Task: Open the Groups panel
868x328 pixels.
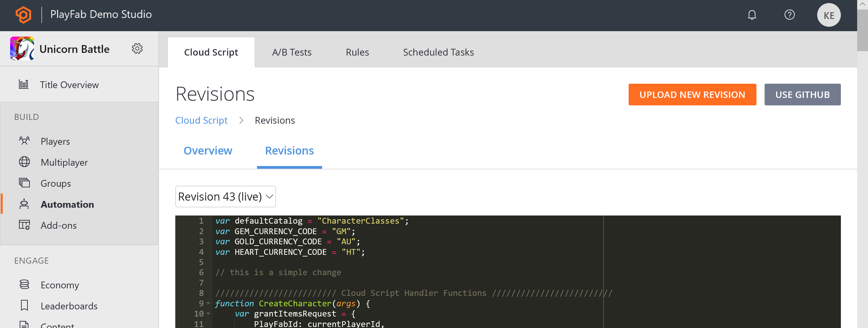Action: (x=55, y=183)
